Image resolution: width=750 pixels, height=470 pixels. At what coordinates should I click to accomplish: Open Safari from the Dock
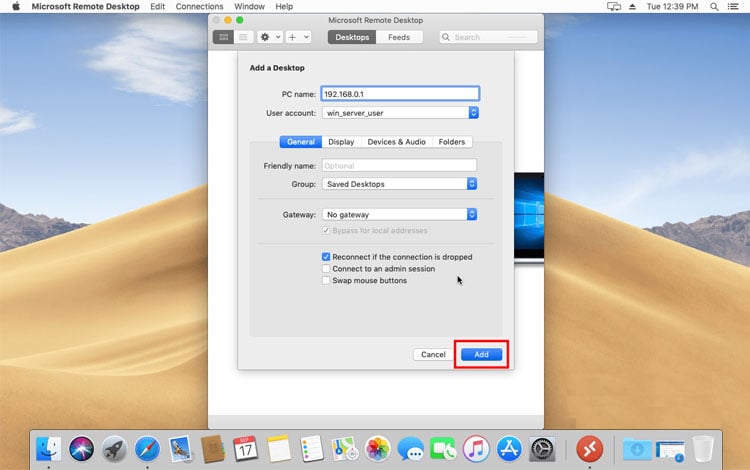[147, 449]
